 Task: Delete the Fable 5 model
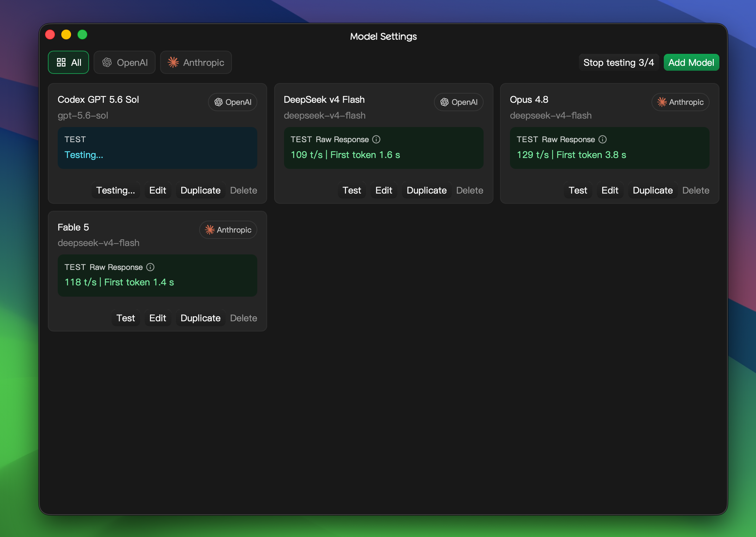tap(244, 318)
